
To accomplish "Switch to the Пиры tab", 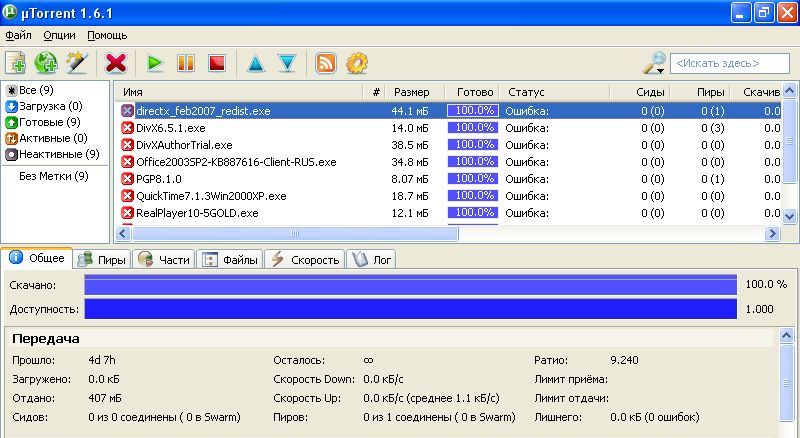I will (x=102, y=259).
